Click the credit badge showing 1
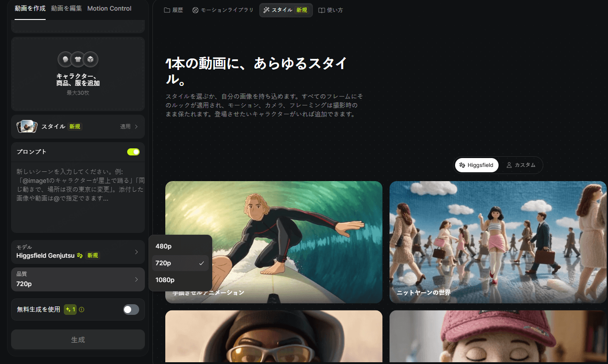 [70, 310]
